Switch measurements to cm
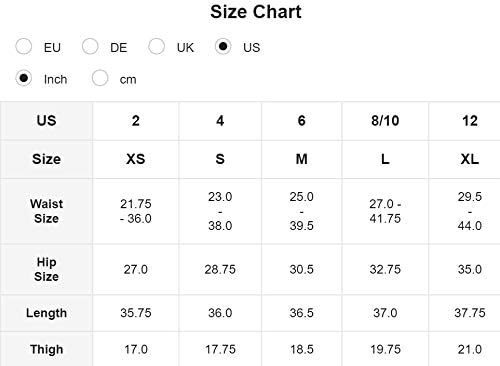Viewport: 500px width, 366px height. (x=100, y=78)
